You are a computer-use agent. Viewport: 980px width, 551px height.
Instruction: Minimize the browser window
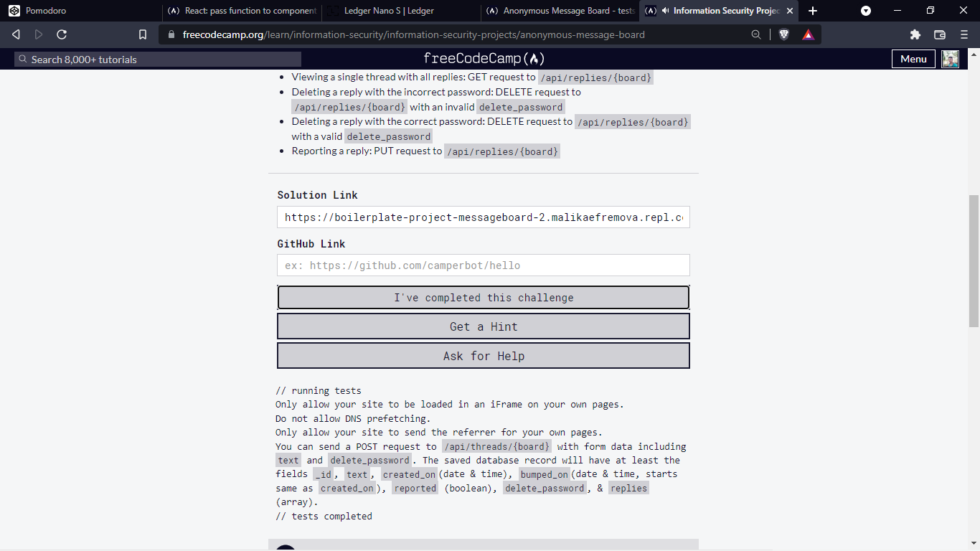pos(897,11)
